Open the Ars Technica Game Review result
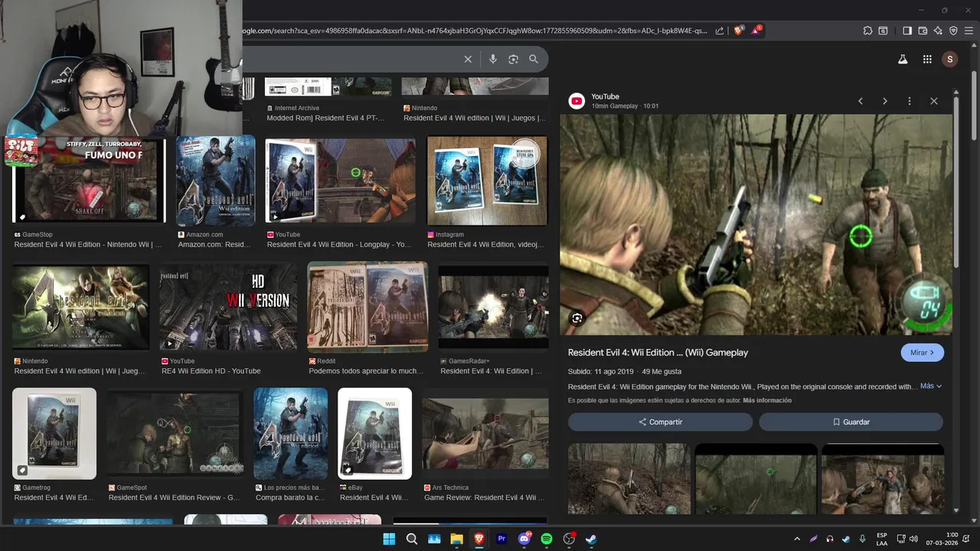Image resolution: width=980 pixels, height=551 pixels. point(485,434)
